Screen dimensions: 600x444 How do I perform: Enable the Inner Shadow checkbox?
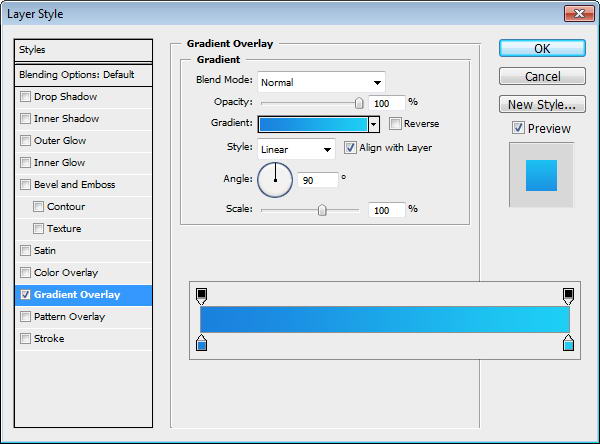click(x=25, y=119)
